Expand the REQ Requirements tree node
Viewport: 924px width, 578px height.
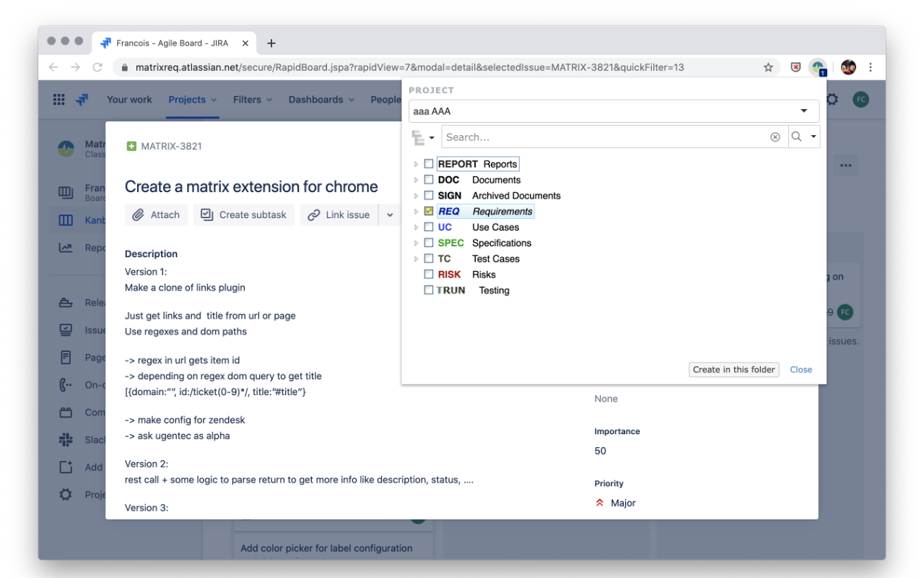(x=416, y=212)
